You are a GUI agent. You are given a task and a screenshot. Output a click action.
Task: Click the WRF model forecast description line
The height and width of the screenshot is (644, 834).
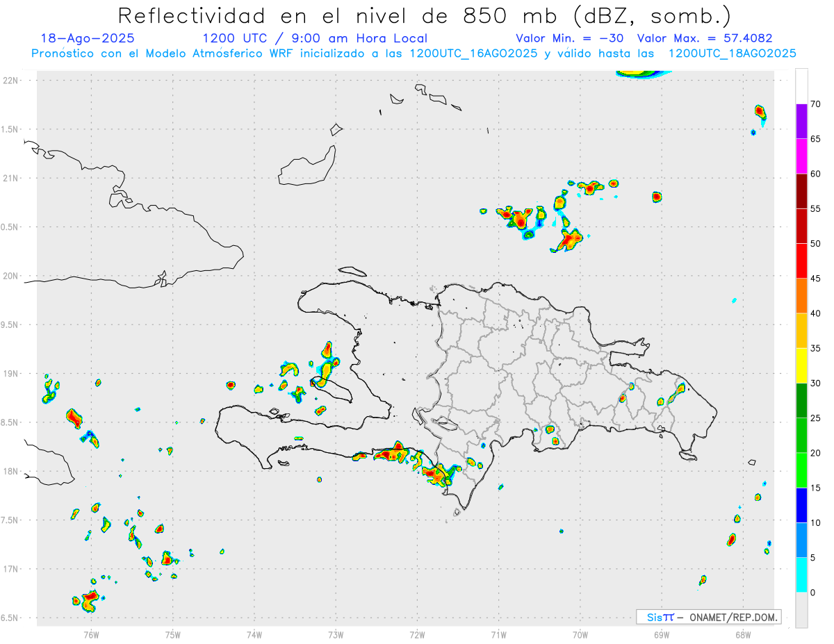414,53
